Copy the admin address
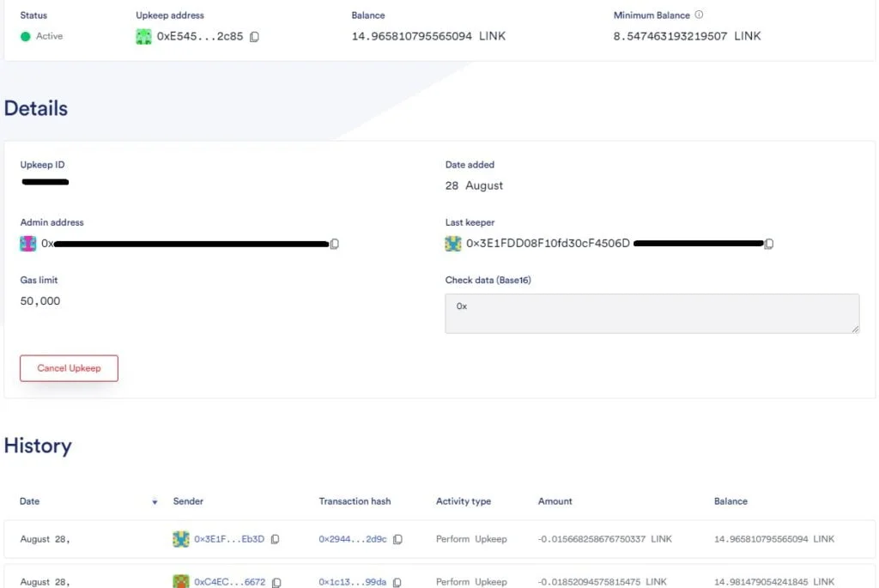879x588 pixels. point(335,244)
